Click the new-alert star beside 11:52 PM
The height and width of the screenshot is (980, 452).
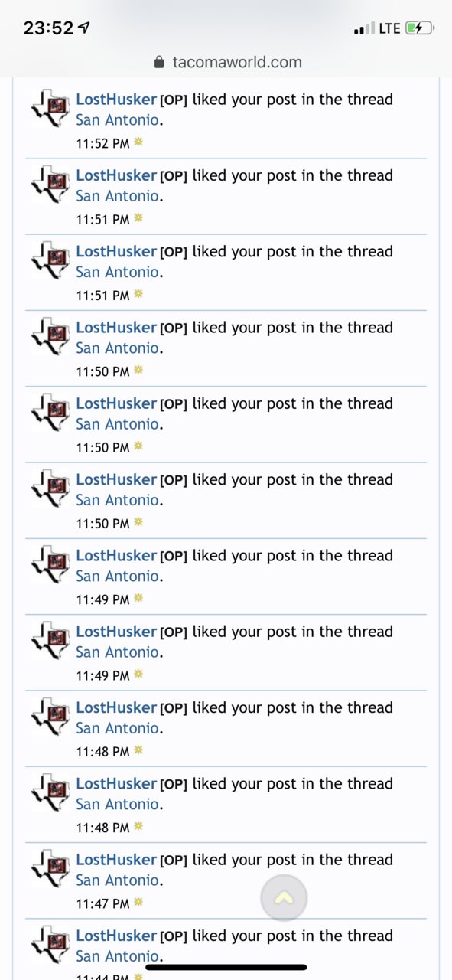coord(138,142)
